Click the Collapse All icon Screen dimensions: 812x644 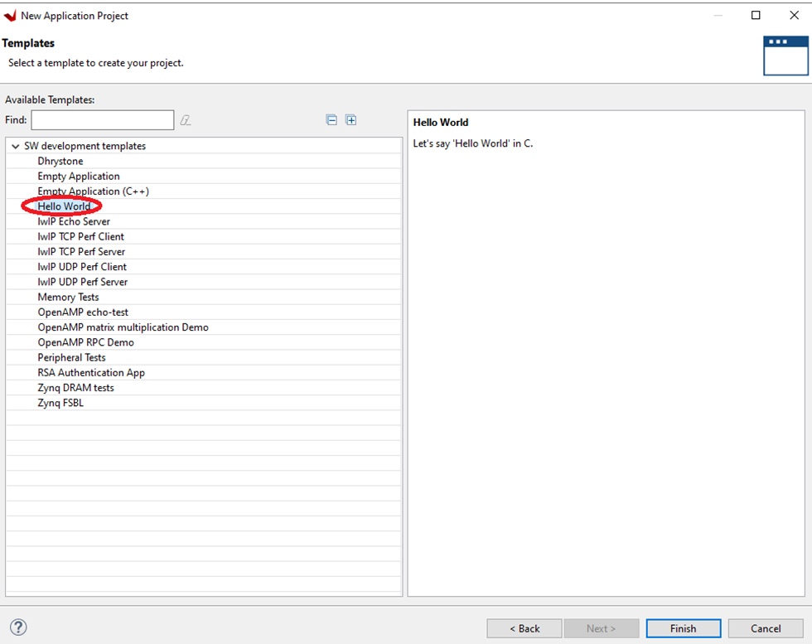point(331,120)
